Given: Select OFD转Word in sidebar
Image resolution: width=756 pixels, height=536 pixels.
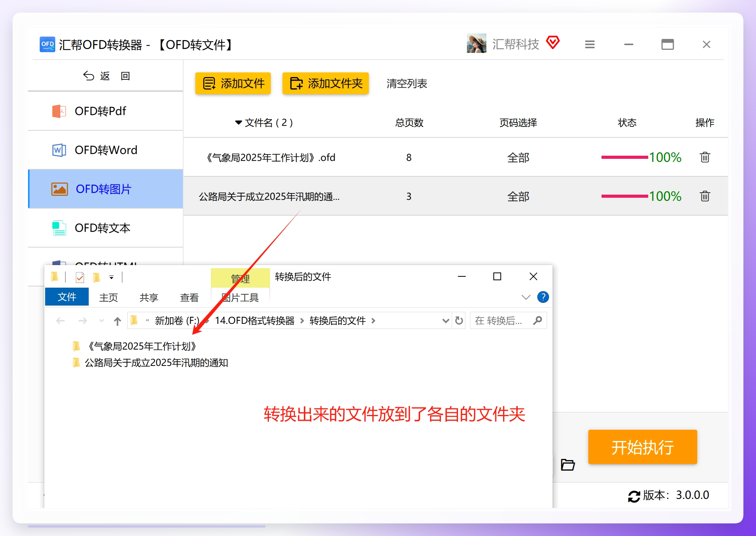Looking at the screenshot, I should [105, 150].
